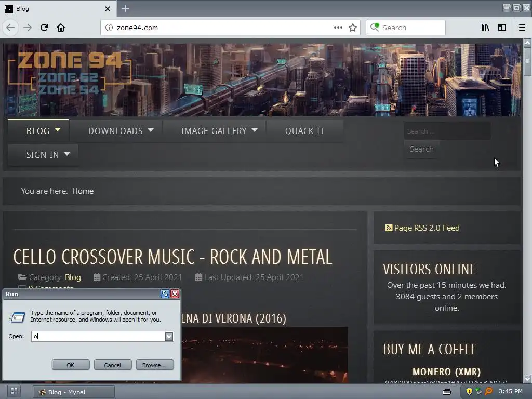
Task: Click the Home breadcrumb link
Action: [83, 191]
